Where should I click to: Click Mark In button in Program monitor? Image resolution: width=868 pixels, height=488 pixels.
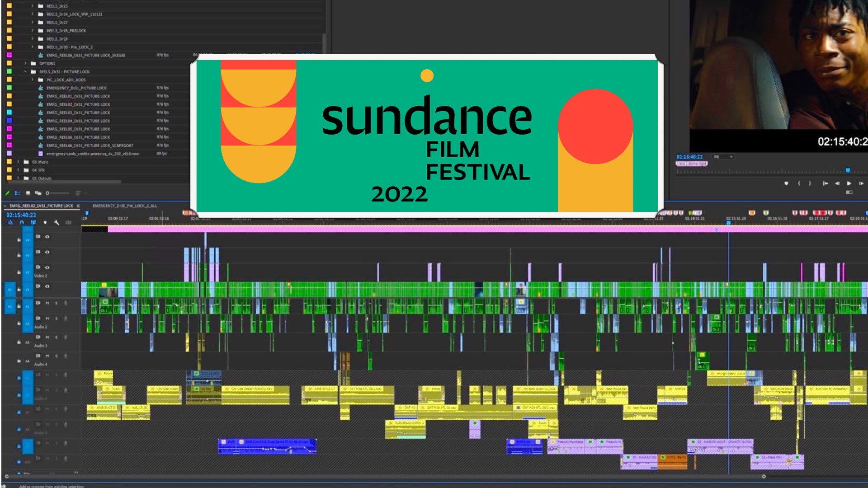(799, 183)
